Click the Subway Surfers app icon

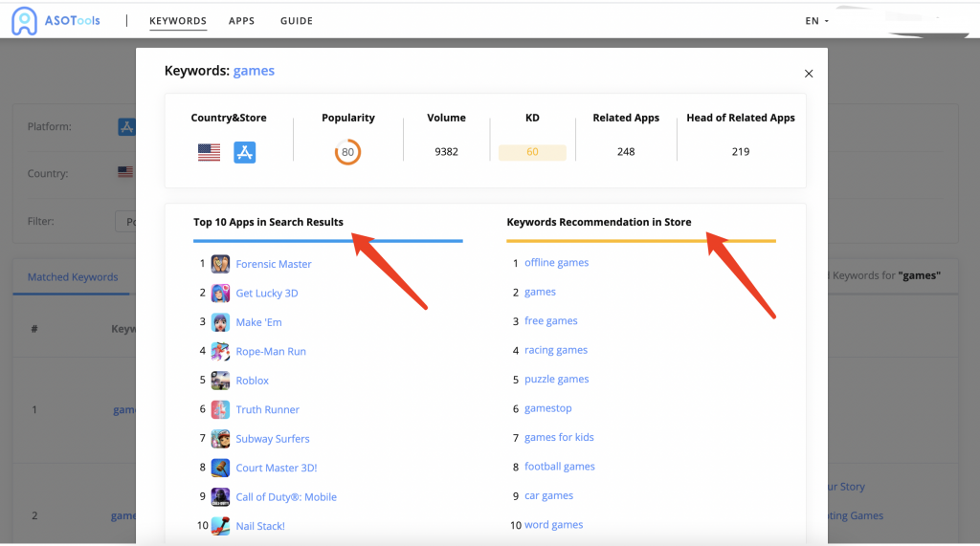[220, 439]
